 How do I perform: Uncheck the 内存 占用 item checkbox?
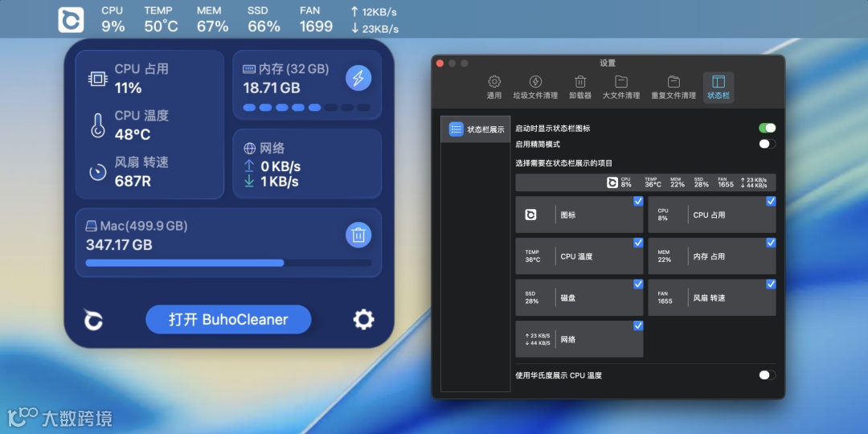(x=771, y=243)
